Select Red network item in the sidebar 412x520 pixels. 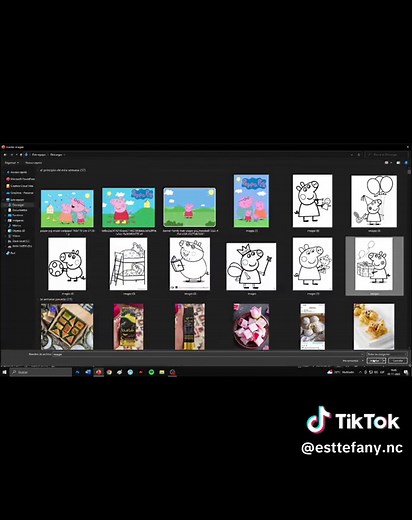point(11,253)
